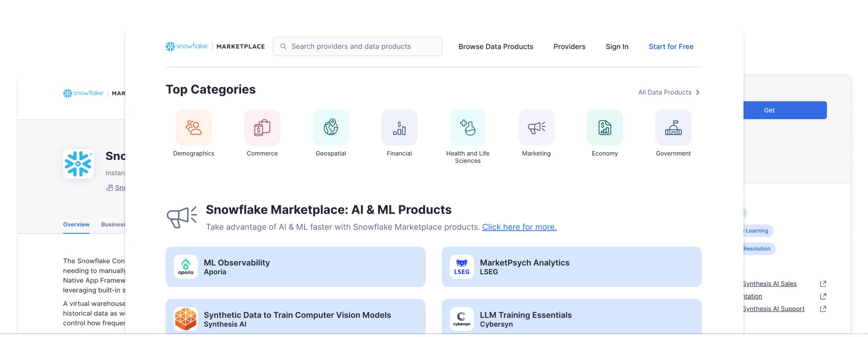Open the Health and Life Sciences icon
Image resolution: width=868 pixels, height=337 pixels.
[x=468, y=127]
